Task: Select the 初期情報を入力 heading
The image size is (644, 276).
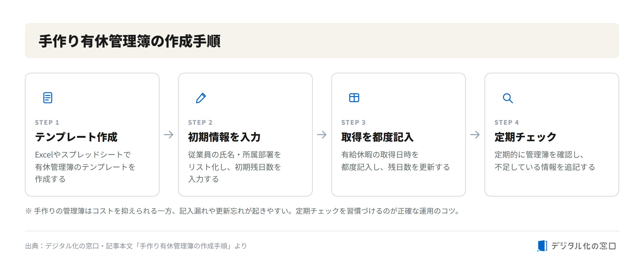Action: 224,137
